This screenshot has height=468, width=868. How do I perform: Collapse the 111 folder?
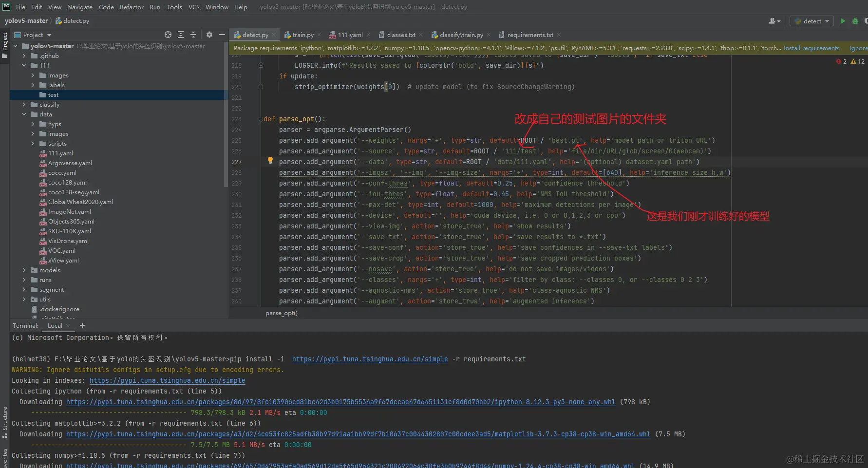(x=24, y=66)
